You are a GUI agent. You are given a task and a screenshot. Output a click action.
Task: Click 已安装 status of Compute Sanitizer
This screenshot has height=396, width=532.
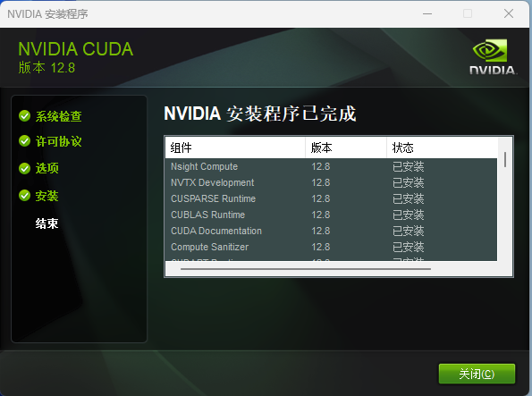pyautogui.click(x=408, y=247)
